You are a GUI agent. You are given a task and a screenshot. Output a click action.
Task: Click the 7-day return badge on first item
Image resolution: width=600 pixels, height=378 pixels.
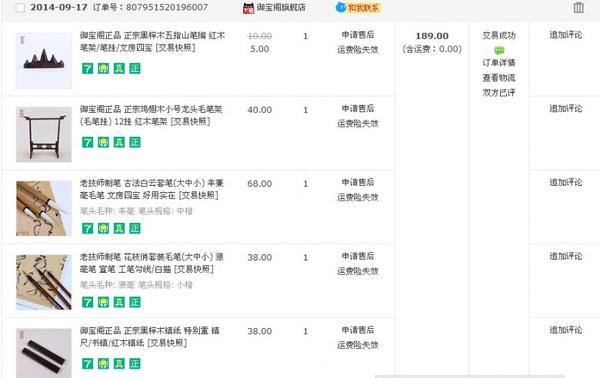[87, 68]
